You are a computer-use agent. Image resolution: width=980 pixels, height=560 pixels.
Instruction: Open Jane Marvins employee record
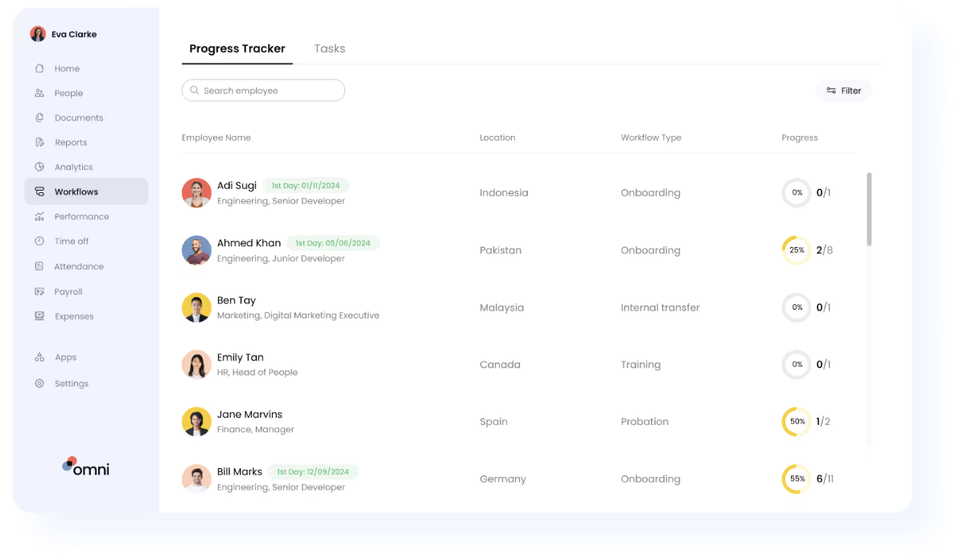click(249, 414)
